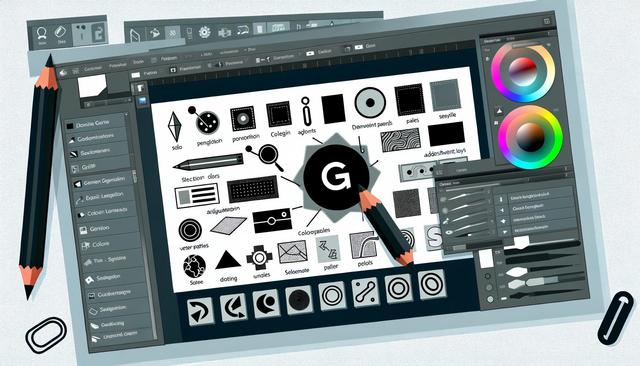Select the target circle with center dot
Image resolution: width=640 pixels, height=366 pixels.
(370, 102)
